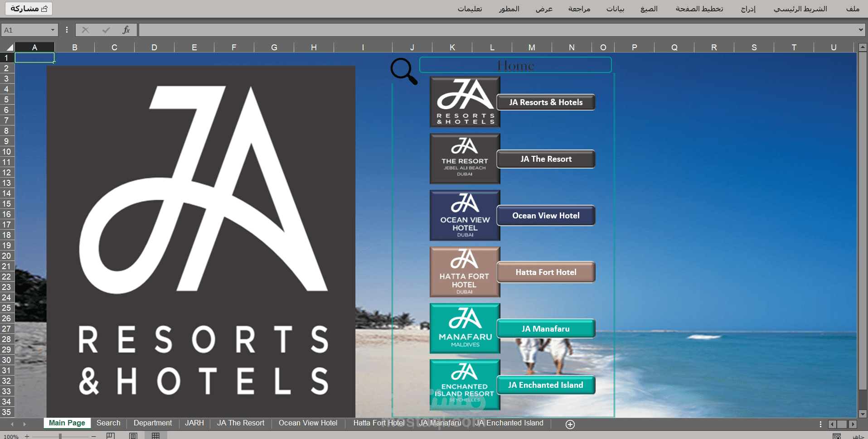
Task: Click the Manafaru Maldives logo tile
Action: (x=465, y=328)
